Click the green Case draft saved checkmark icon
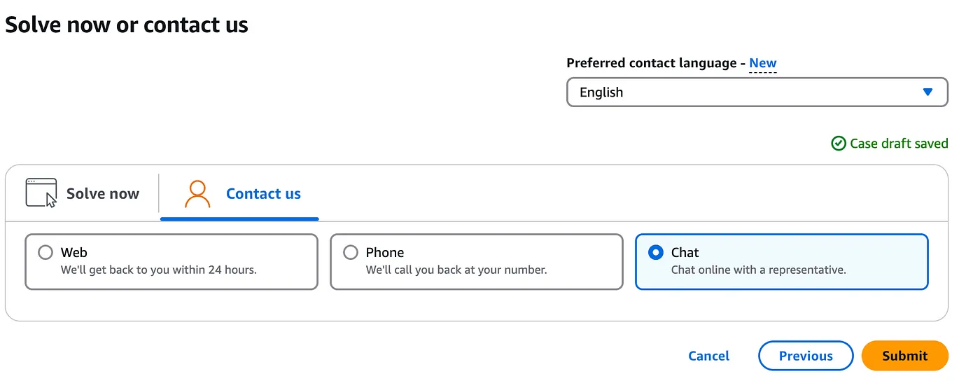The height and width of the screenshot is (388, 980). coord(838,144)
